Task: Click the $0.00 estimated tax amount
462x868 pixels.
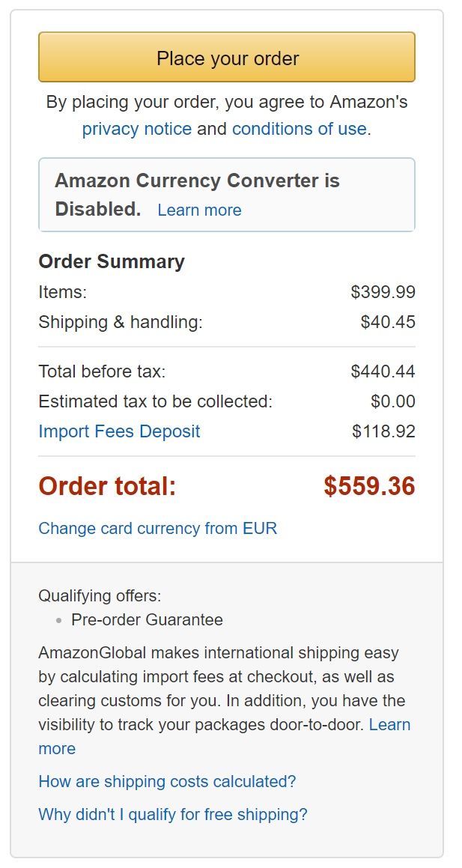Action: tap(393, 401)
